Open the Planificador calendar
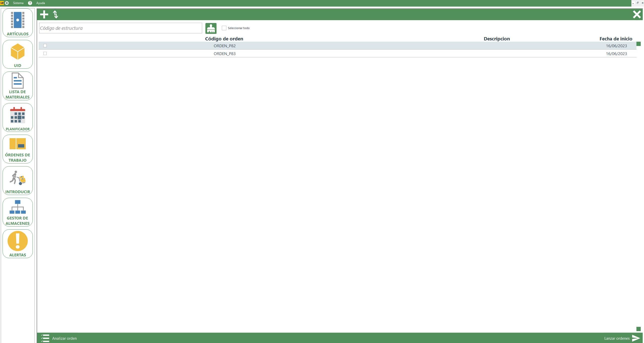The height and width of the screenshot is (343, 644). [18, 117]
